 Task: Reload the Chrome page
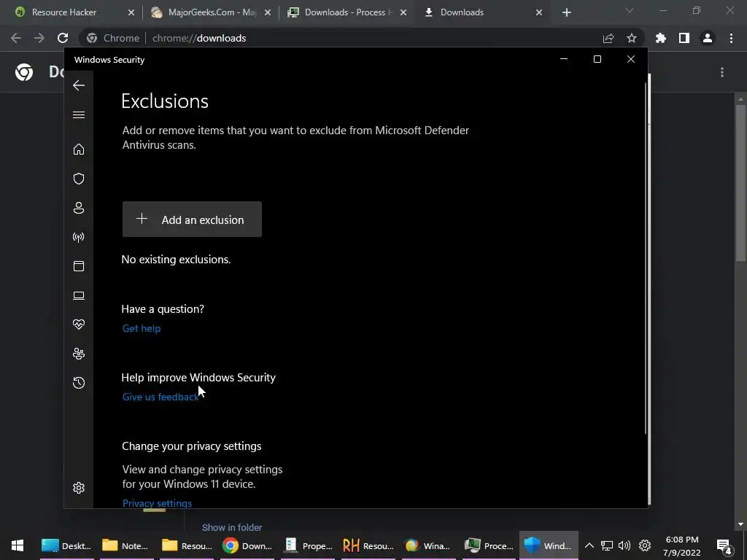(63, 38)
